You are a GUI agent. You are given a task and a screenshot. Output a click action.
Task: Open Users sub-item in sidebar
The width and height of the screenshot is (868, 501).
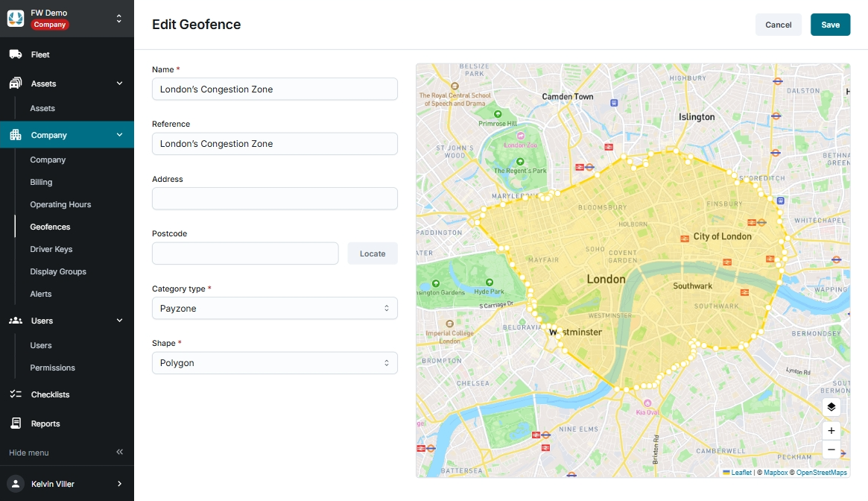tap(40, 345)
